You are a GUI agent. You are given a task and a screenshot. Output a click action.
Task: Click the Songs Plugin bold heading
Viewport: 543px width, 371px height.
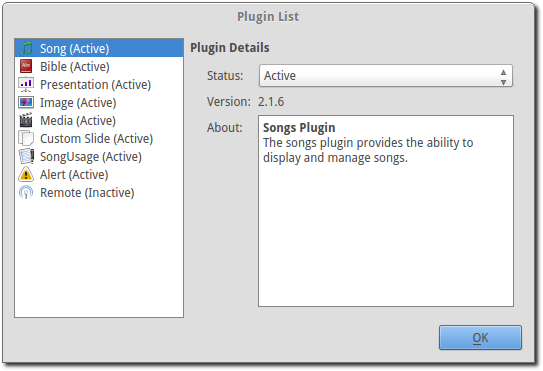click(299, 127)
